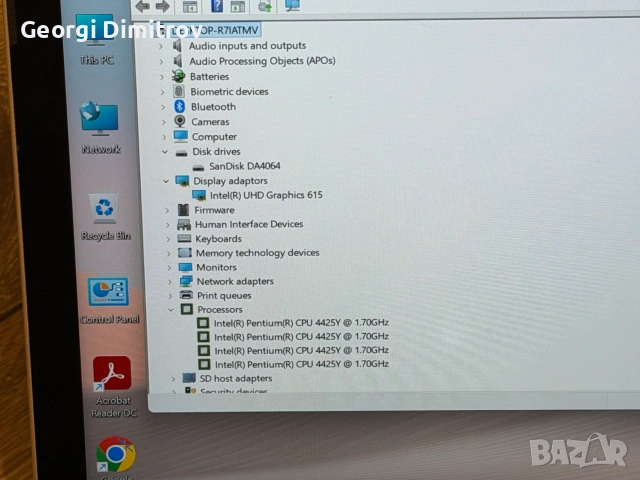Expand the Batteries node
The image size is (640, 480).
pyautogui.click(x=162, y=77)
